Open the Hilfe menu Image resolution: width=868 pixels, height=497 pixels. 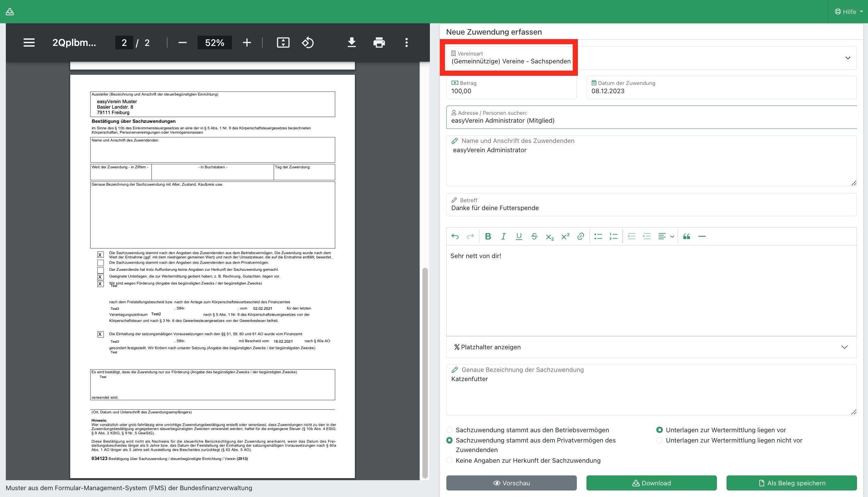[x=848, y=12]
